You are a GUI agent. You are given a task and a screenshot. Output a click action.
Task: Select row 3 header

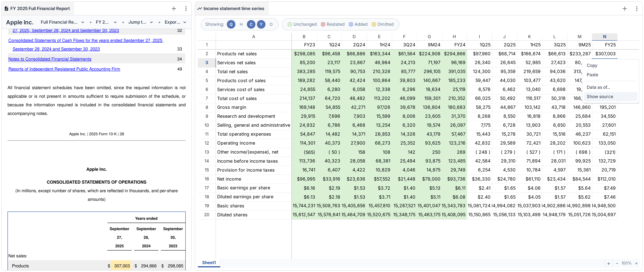206,62
